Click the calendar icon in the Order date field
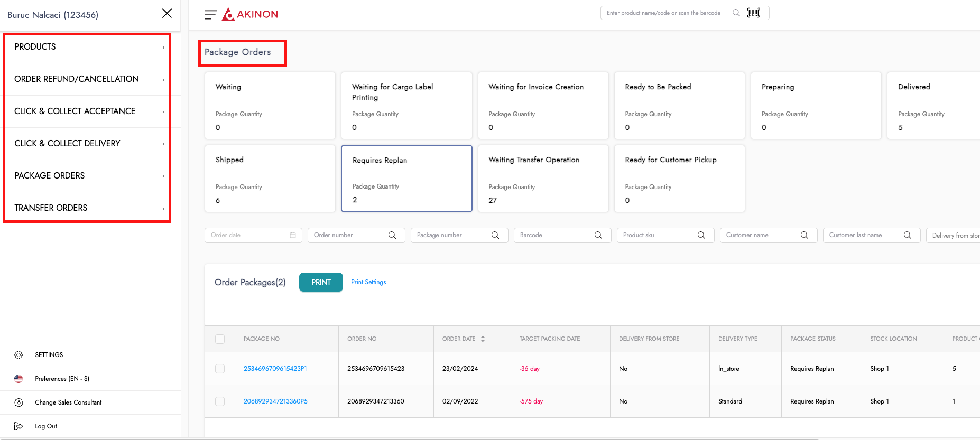The height and width of the screenshot is (440, 980). [x=293, y=235]
